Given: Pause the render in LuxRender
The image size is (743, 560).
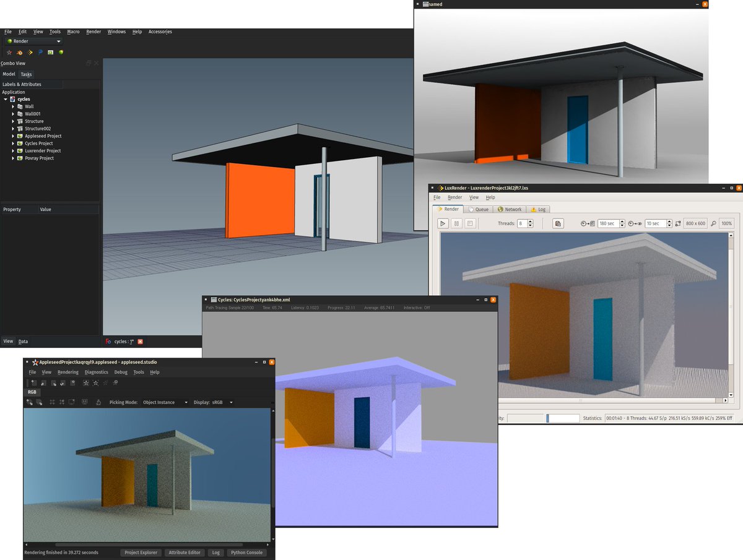Looking at the screenshot, I should 456,223.
